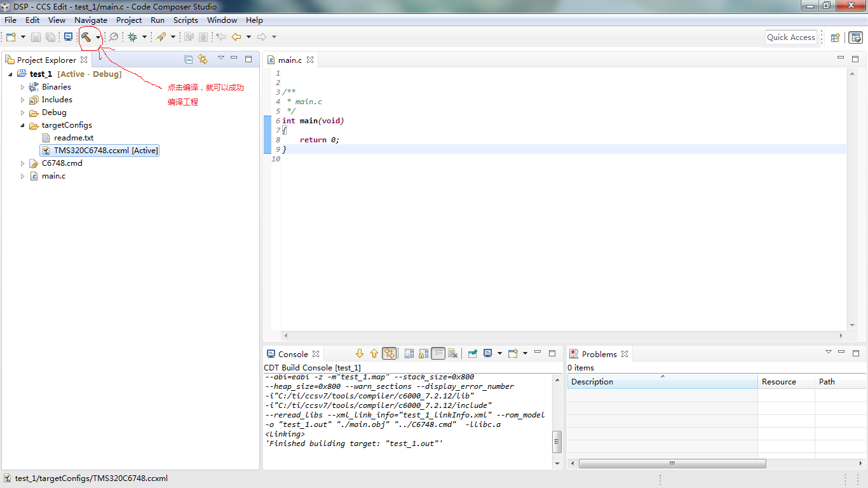Open the Debug dropdown arrow beside the bug icon
Viewport: 868px width, 488px height.
[x=144, y=37]
